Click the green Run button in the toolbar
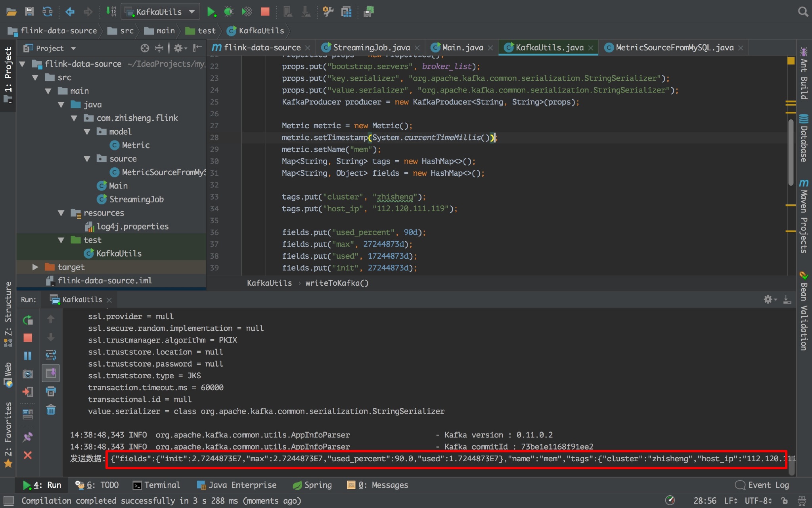Image resolution: width=812 pixels, height=508 pixels. tap(211, 12)
